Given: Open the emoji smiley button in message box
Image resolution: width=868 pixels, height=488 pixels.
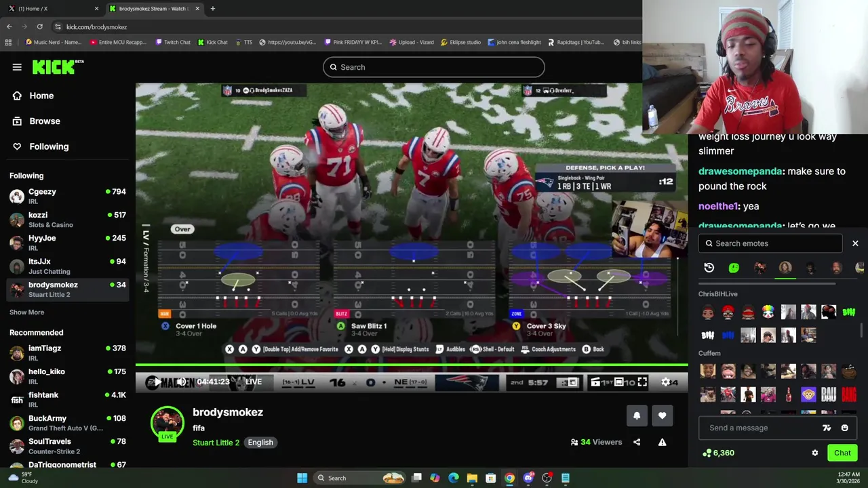Looking at the screenshot, I should 844,428.
